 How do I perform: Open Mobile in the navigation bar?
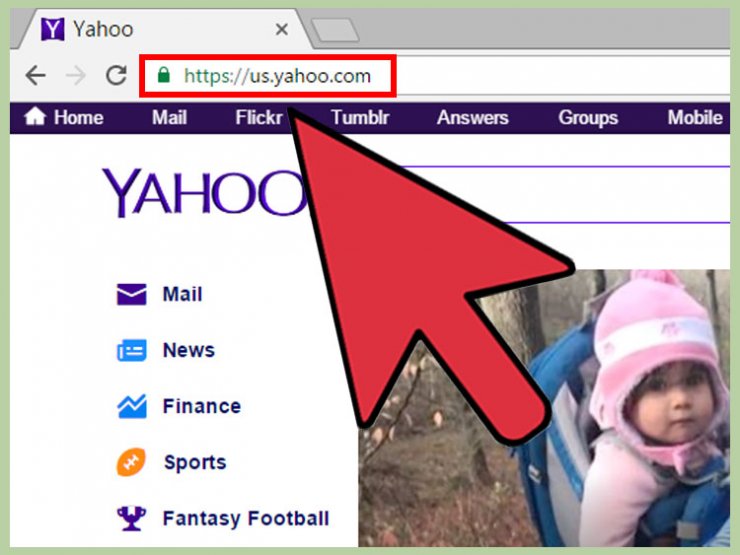[695, 118]
